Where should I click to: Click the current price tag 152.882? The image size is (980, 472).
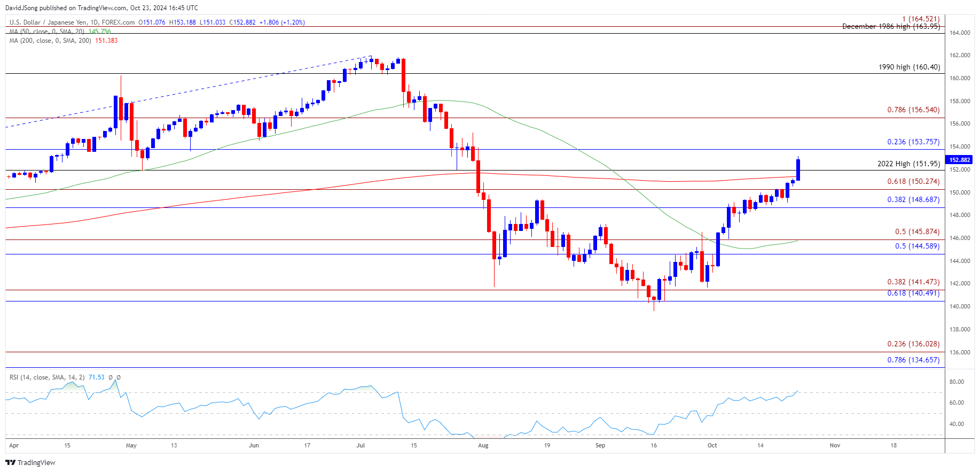[960, 160]
